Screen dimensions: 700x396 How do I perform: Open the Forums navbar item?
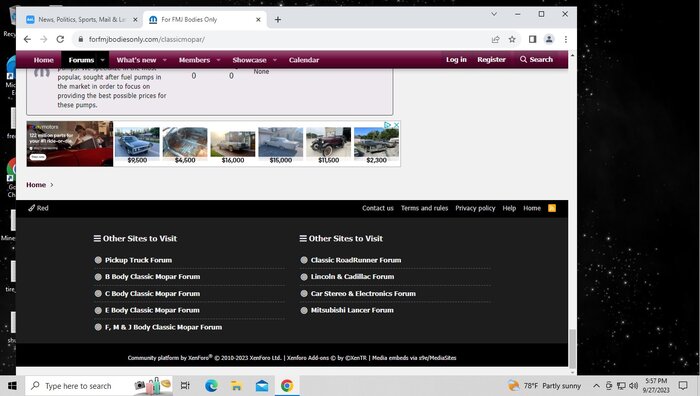click(81, 60)
